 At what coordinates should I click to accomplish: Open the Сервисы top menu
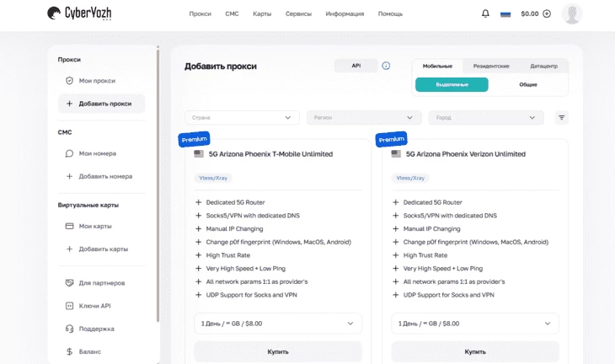point(298,14)
